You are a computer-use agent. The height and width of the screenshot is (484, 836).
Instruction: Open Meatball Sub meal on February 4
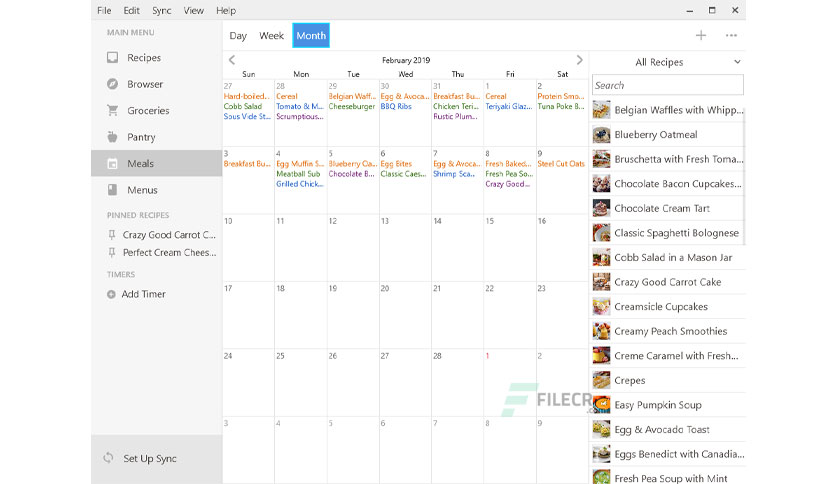coord(298,174)
